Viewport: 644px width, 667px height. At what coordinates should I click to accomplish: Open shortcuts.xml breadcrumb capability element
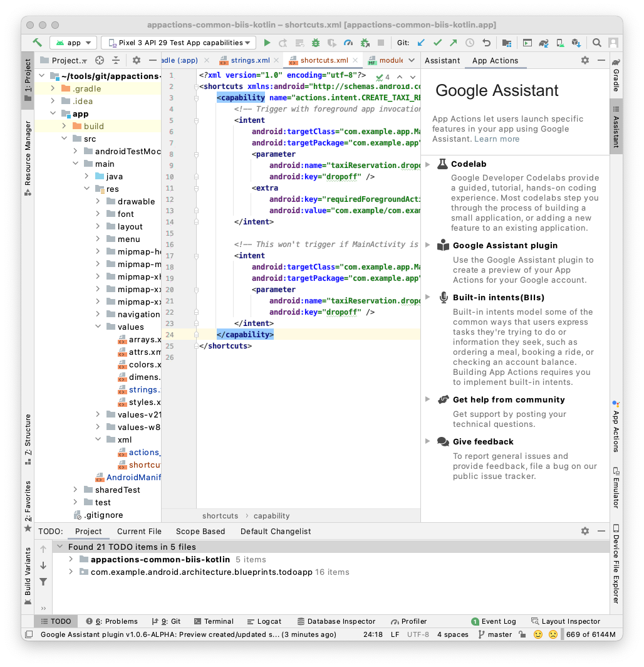271,515
